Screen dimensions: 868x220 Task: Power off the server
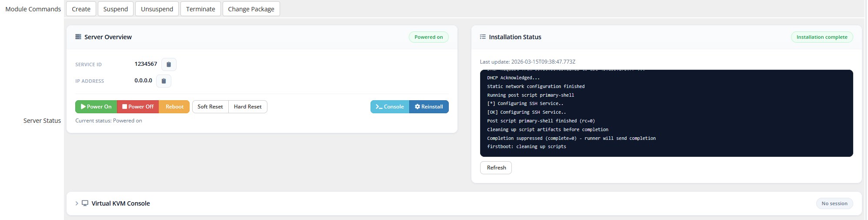coord(138,107)
